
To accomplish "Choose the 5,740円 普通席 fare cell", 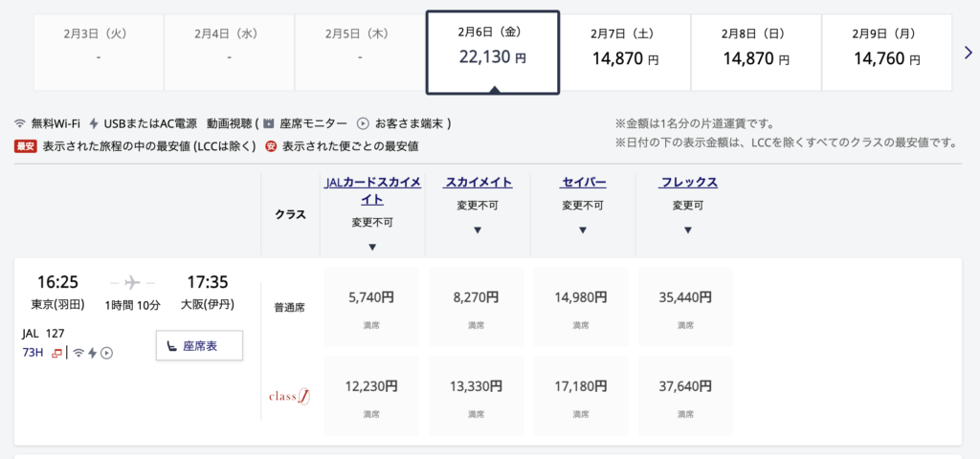I will (x=372, y=307).
